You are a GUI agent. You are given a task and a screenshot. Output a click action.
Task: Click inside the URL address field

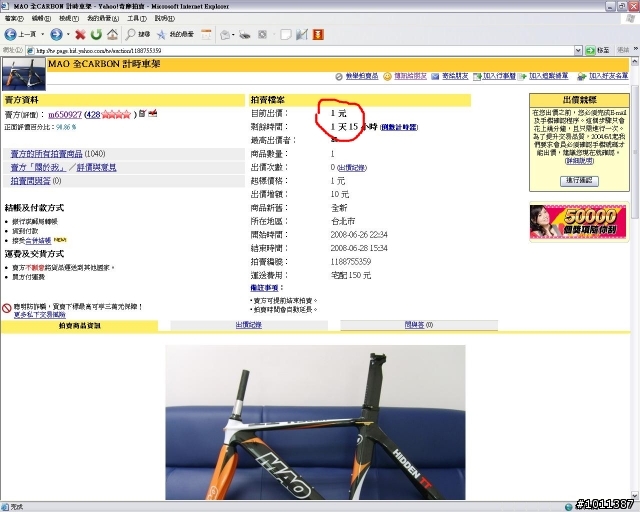pyautogui.click(x=304, y=51)
